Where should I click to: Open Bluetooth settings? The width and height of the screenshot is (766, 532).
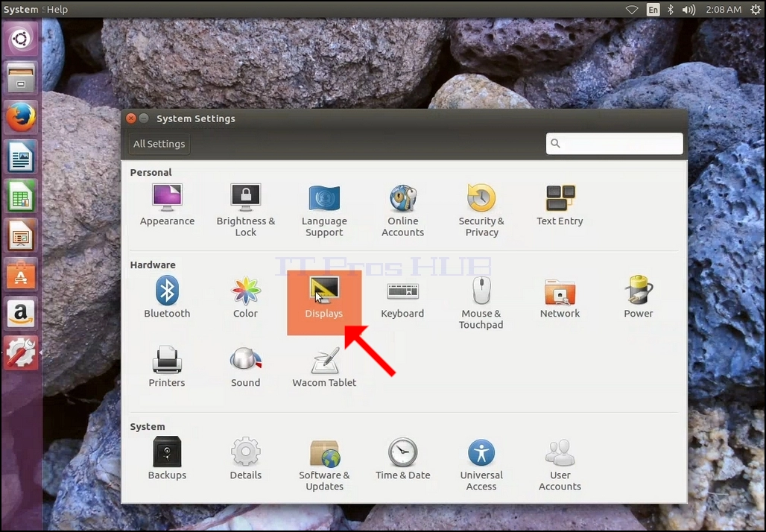pos(167,297)
